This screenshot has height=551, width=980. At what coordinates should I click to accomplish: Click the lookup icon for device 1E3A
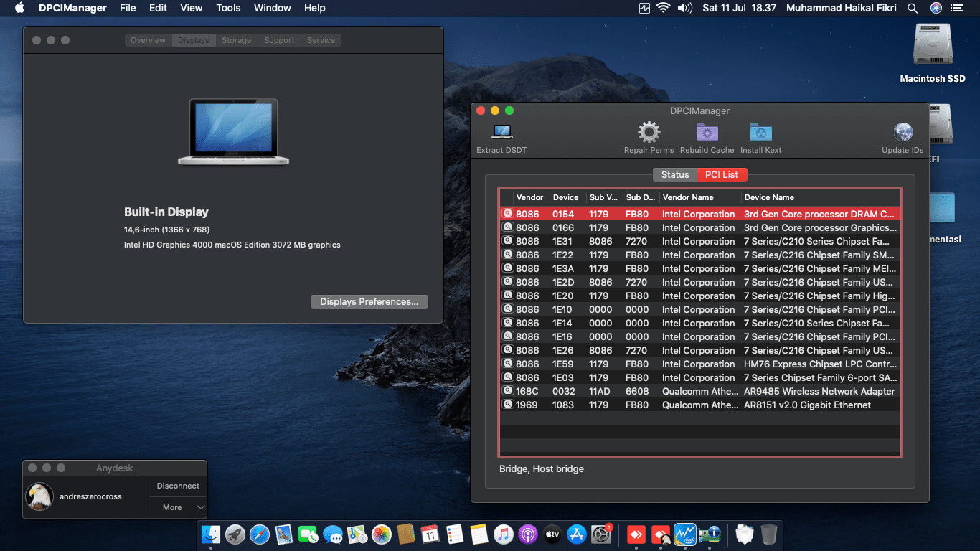point(508,268)
